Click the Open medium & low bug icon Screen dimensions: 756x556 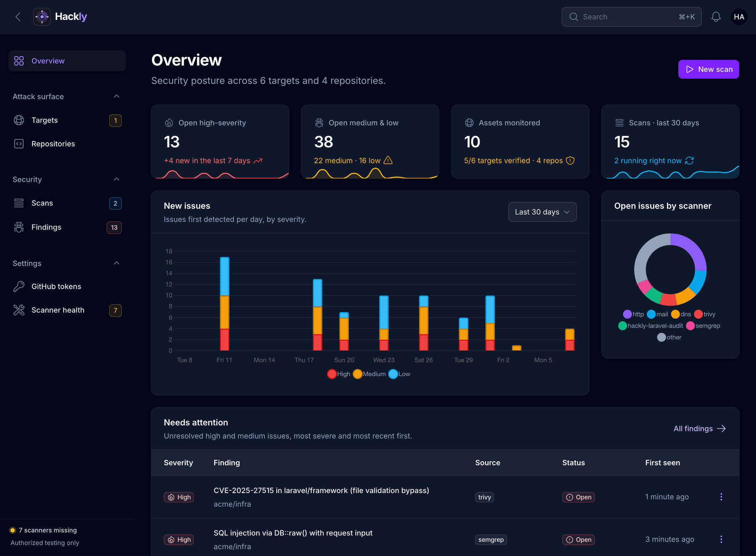pos(319,123)
